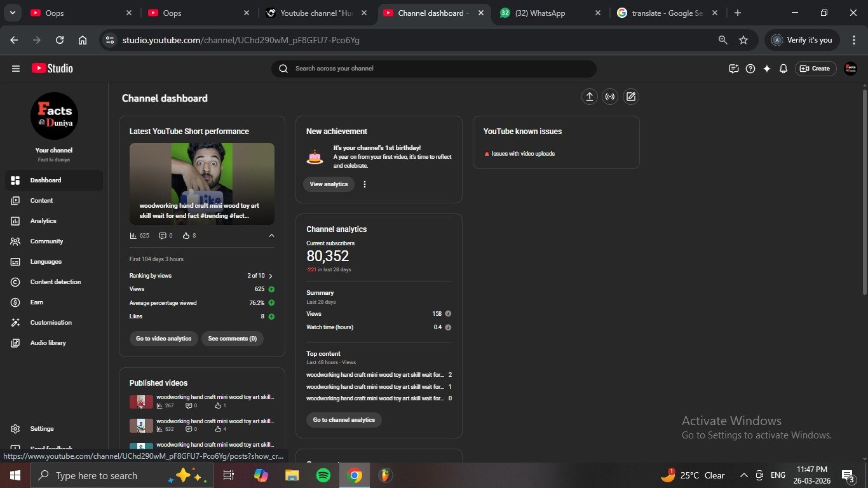
Task: Open the notifications bell icon
Action: 783,69
